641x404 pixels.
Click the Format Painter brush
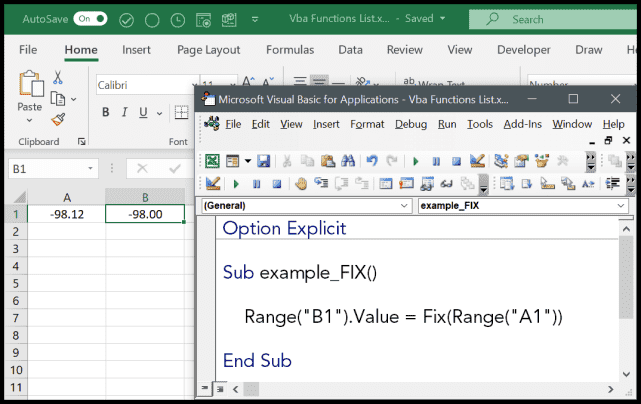[x=58, y=120]
